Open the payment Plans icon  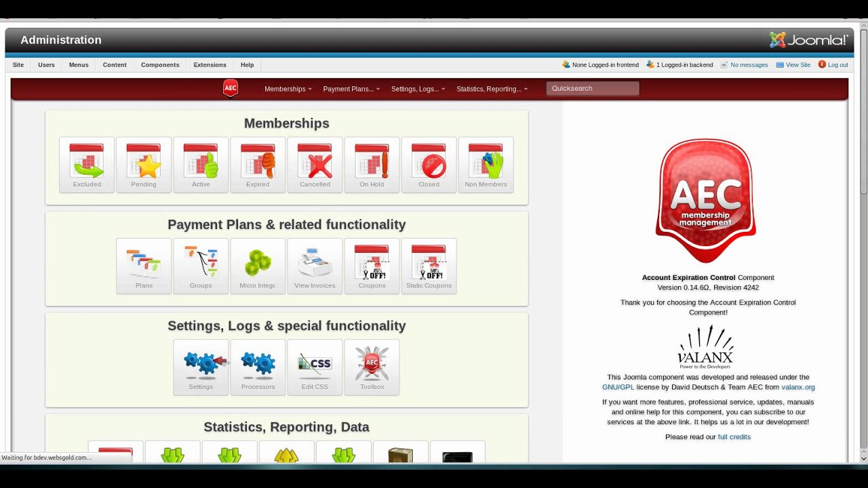[144, 266]
